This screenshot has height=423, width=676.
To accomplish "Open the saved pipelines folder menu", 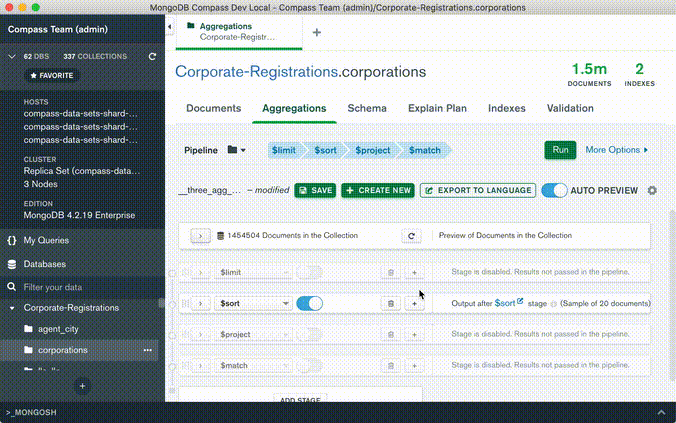I will tap(236, 150).
